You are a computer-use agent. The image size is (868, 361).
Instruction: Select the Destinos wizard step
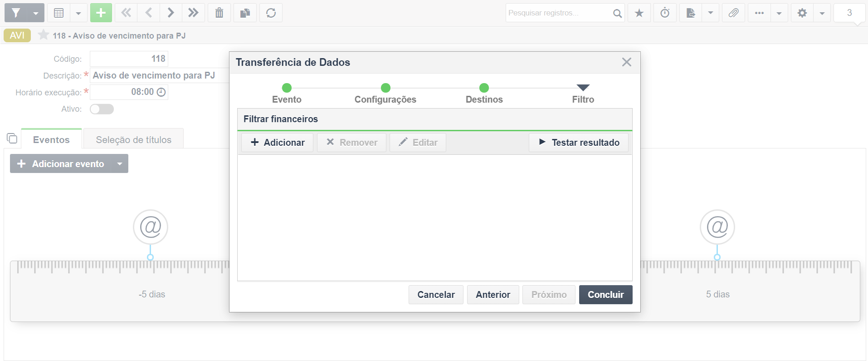[484, 94]
